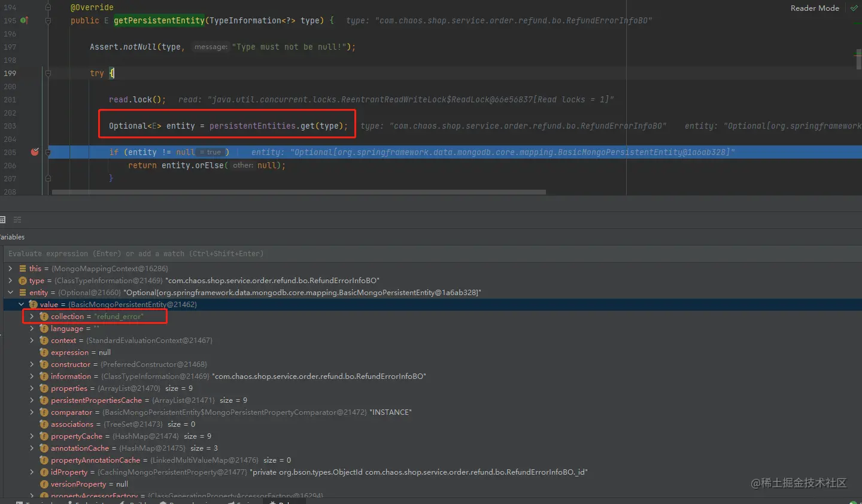Select the 'versionProperty = null' row
The image size is (862, 504).
431,484
